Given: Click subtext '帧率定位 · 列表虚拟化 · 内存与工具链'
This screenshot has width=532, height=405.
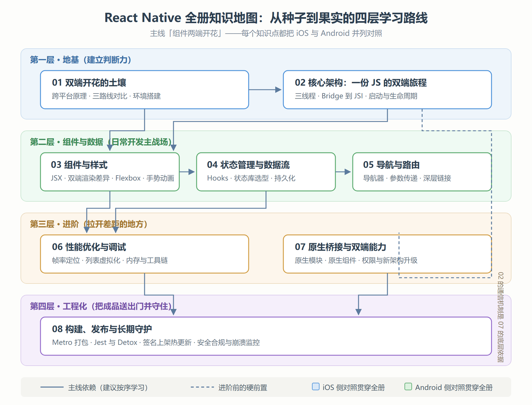Looking at the screenshot, I should click(110, 260).
